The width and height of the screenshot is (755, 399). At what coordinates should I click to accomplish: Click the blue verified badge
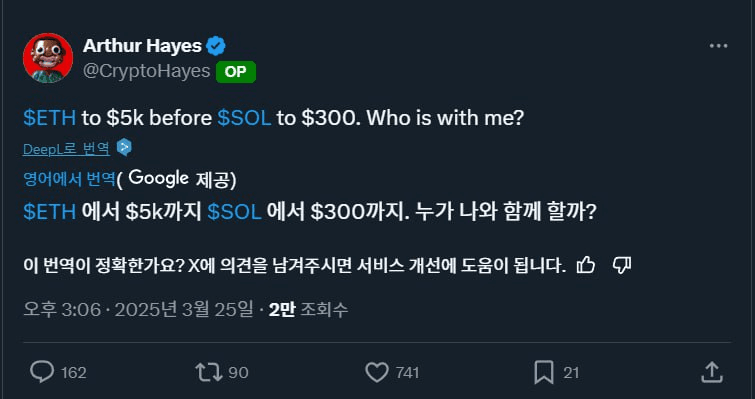[x=216, y=46]
